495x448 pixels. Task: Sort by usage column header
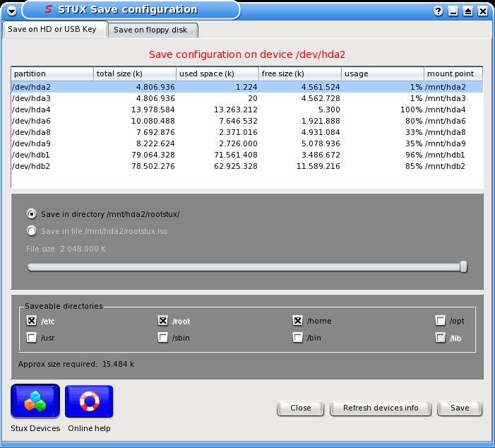point(383,73)
